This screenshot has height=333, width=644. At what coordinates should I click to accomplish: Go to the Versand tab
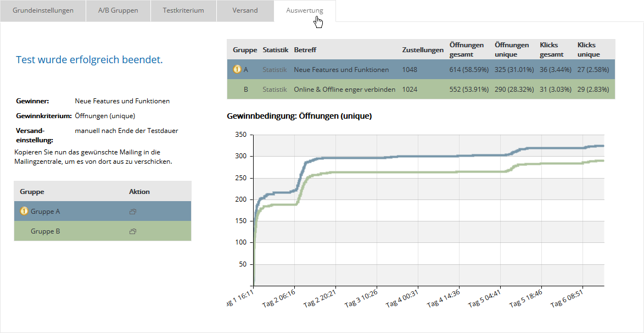(x=245, y=10)
